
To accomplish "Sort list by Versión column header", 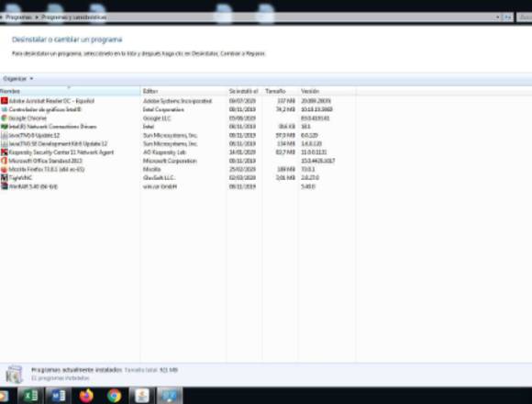I will 327,91.
